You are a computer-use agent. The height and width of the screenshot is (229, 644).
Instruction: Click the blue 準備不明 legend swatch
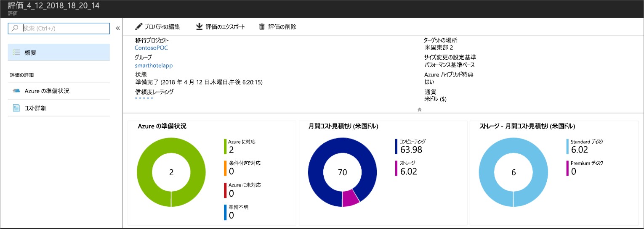(226, 212)
